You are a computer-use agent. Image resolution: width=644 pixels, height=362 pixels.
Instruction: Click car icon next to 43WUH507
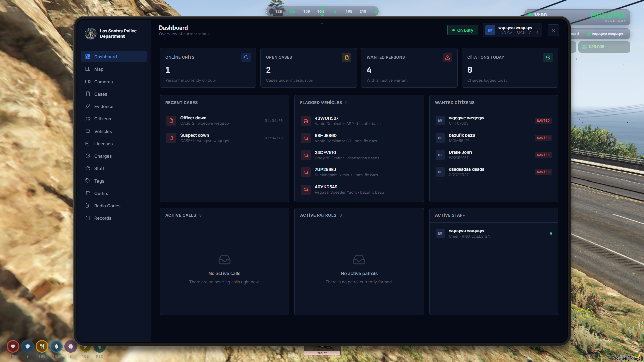(x=306, y=121)
